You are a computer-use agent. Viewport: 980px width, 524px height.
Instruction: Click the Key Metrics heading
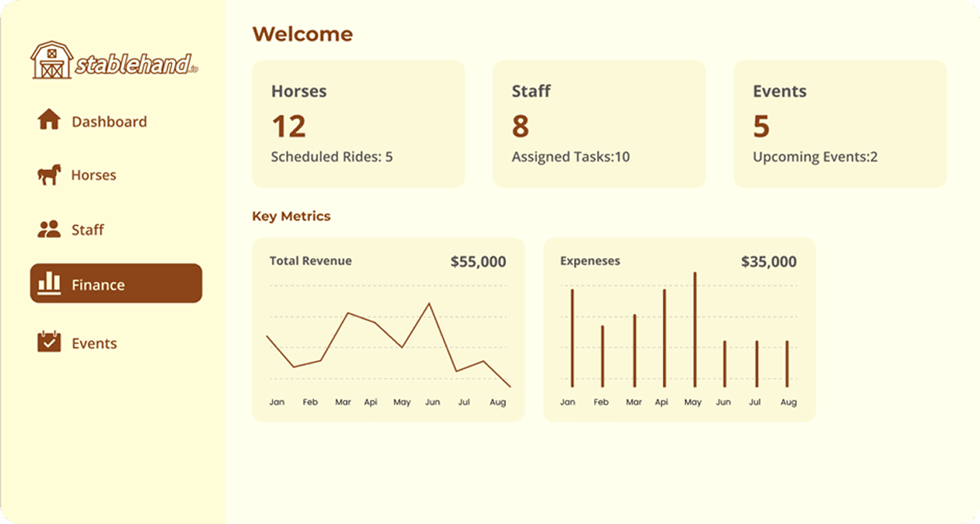[x=292, y=216]
